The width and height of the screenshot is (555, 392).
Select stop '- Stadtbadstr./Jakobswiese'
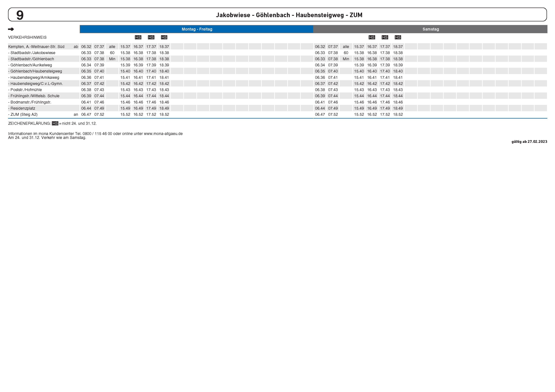coord(32,53)
